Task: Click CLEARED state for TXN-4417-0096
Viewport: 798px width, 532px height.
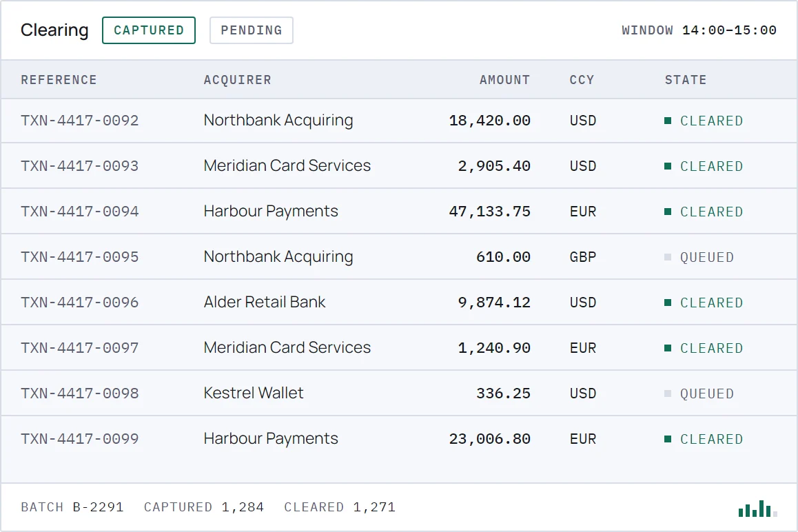Action: [704, 303]
